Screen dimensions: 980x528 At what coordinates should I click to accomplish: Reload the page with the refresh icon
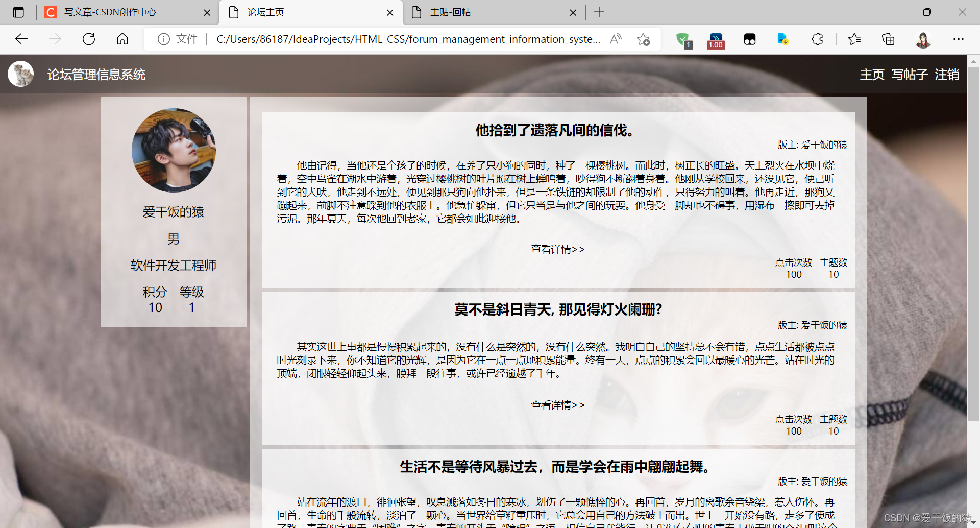(89, 39)
